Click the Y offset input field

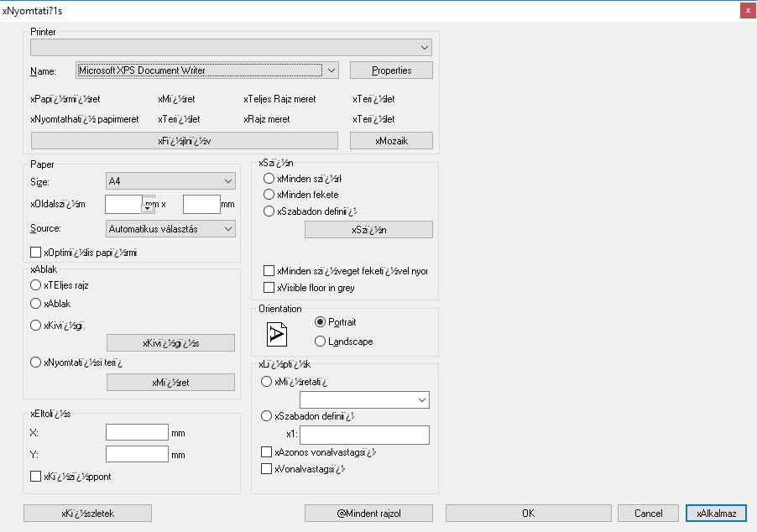[138, 455]
